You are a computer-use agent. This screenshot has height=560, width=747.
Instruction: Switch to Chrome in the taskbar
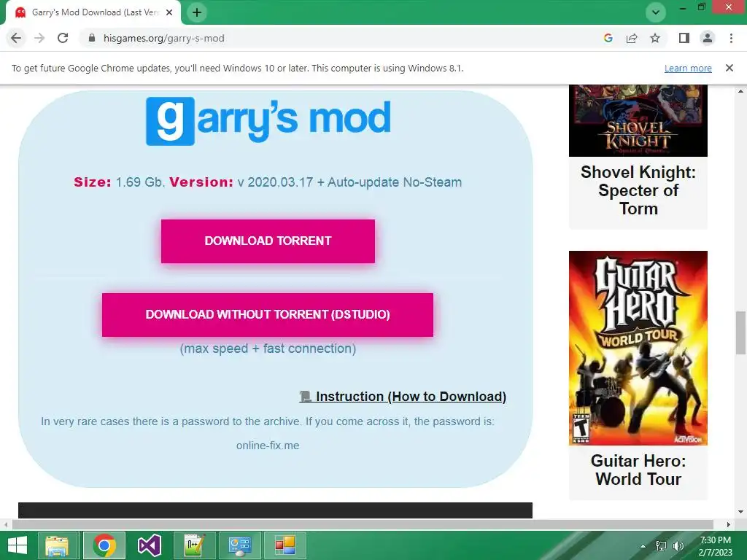pyautogui.click(x=104, y=545)
